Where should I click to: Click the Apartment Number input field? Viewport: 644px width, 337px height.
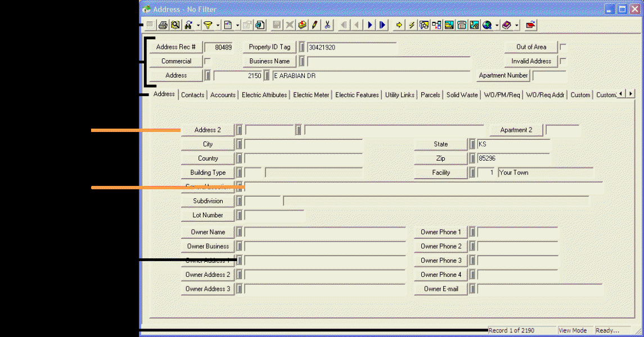click(549, 75)
